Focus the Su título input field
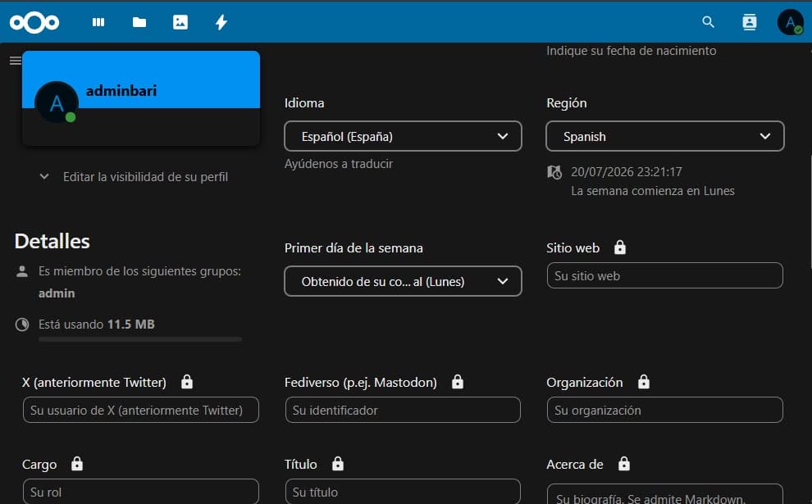The height and width of the screenshot is (504, 812). [x=403, y=492]
